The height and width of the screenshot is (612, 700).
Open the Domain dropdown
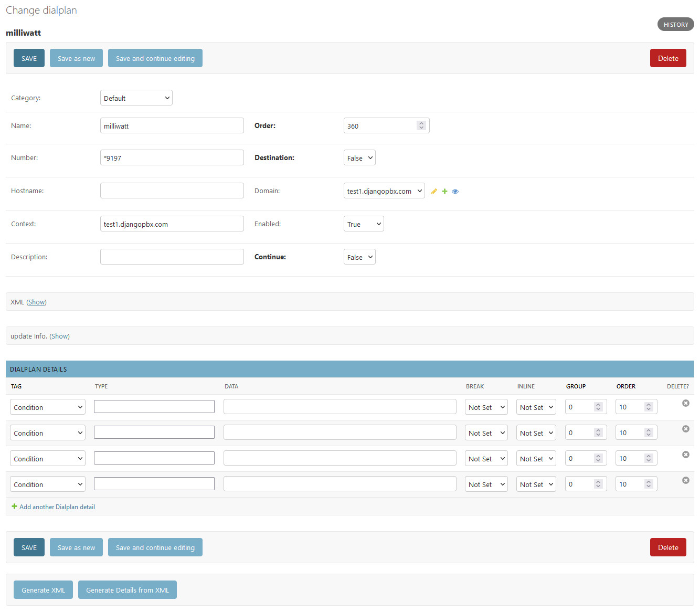pyautogui.click(x=384, y=191)
